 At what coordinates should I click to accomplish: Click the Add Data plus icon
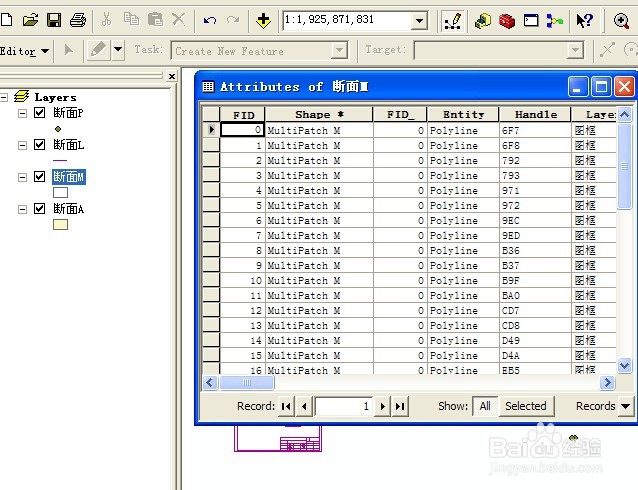coord(263,20)
